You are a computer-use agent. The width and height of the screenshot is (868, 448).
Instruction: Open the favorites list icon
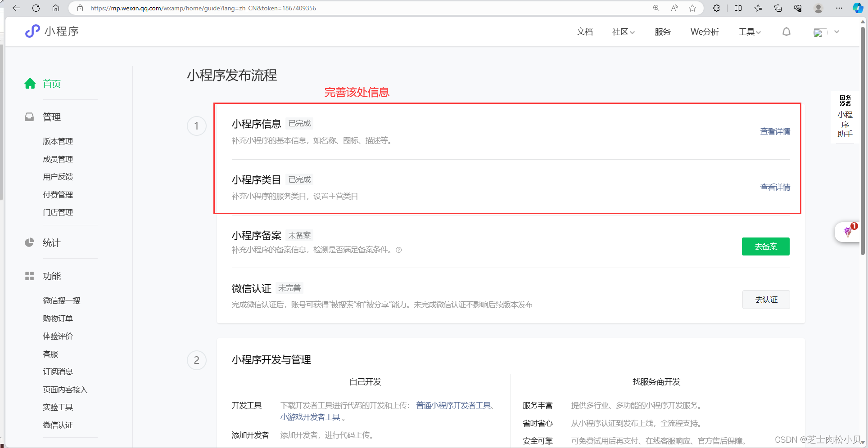[x=758, y=8]
